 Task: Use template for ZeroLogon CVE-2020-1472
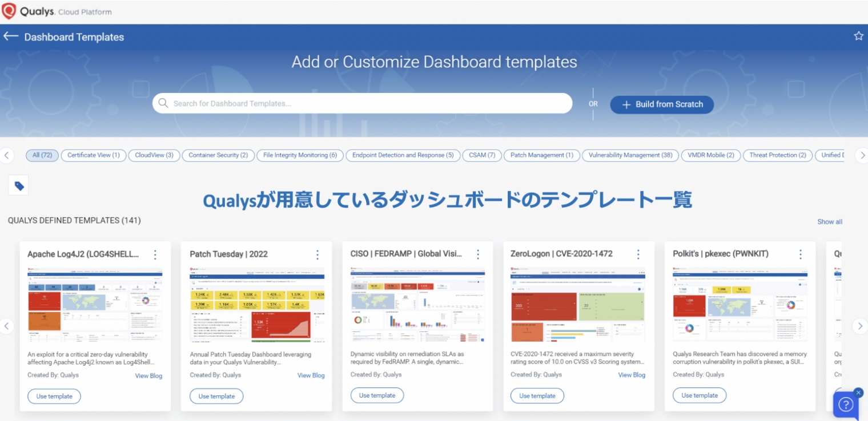pyautogui.click(x=537, y=396)
